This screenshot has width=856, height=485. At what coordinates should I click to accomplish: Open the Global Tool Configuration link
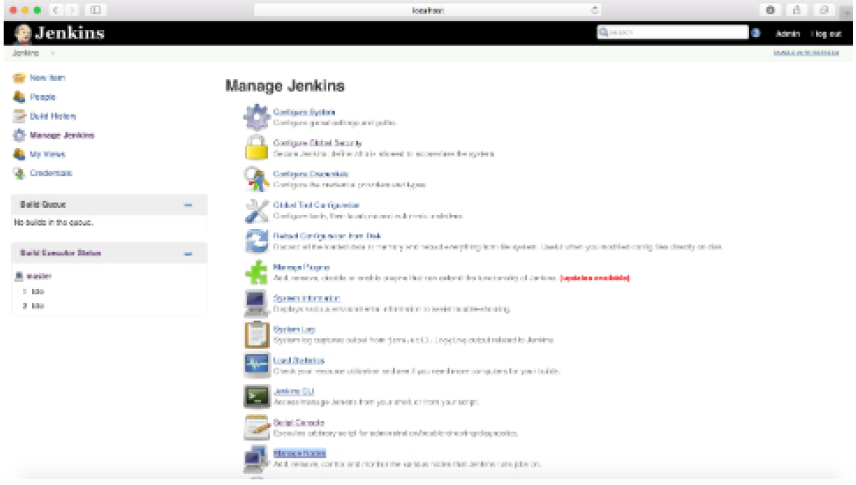click(316, 205)
